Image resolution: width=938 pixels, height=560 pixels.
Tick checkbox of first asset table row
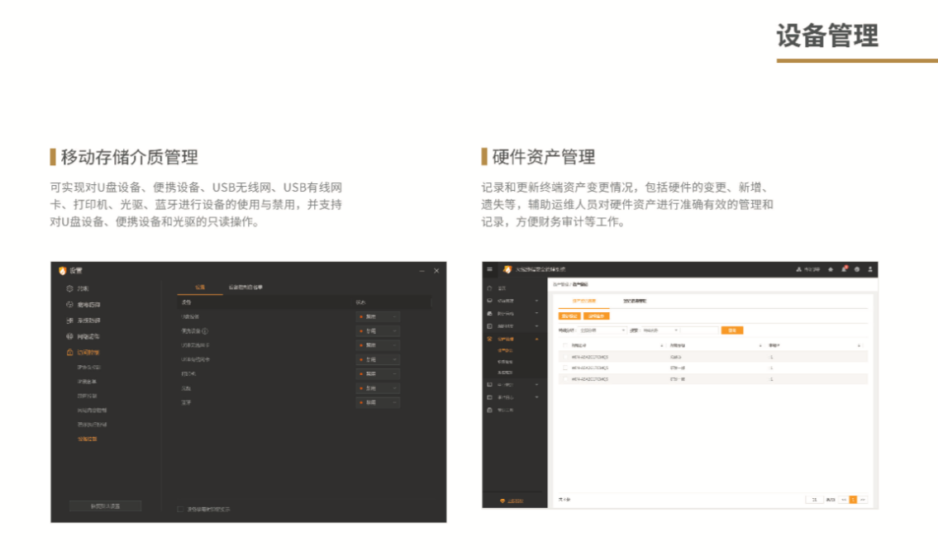(x=565, y=357)
